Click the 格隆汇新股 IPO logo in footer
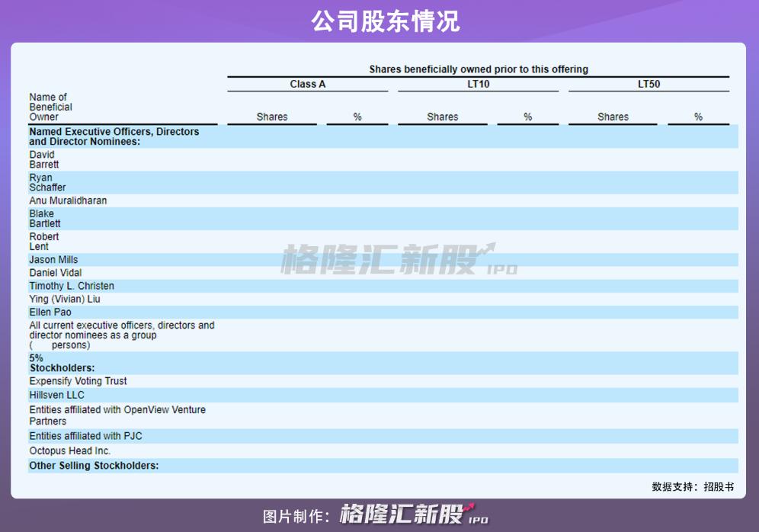 (414, 514)
